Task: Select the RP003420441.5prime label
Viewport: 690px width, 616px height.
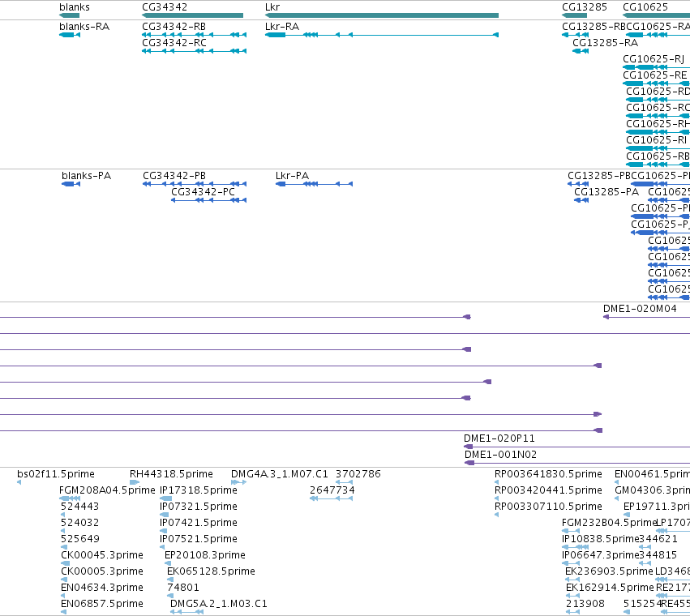Action: coord(548,490)
